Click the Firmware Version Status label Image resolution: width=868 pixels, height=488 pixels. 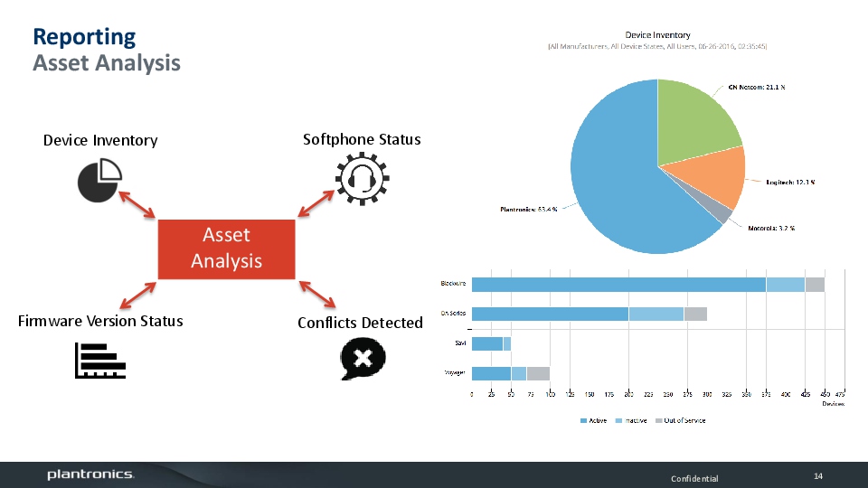pos(100,321)
